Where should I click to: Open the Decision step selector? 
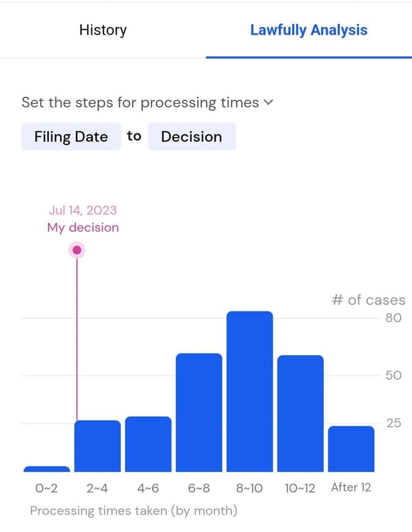point(192,136)
